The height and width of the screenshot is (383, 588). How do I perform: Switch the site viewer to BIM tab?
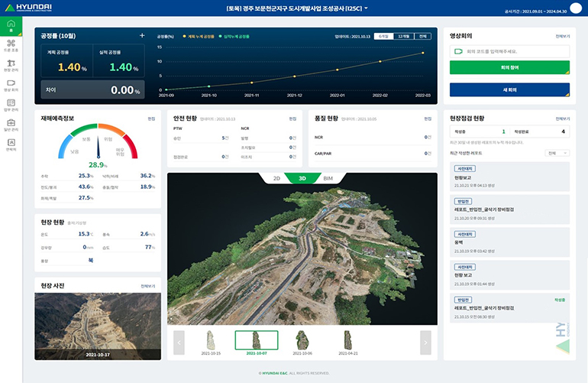329,178
